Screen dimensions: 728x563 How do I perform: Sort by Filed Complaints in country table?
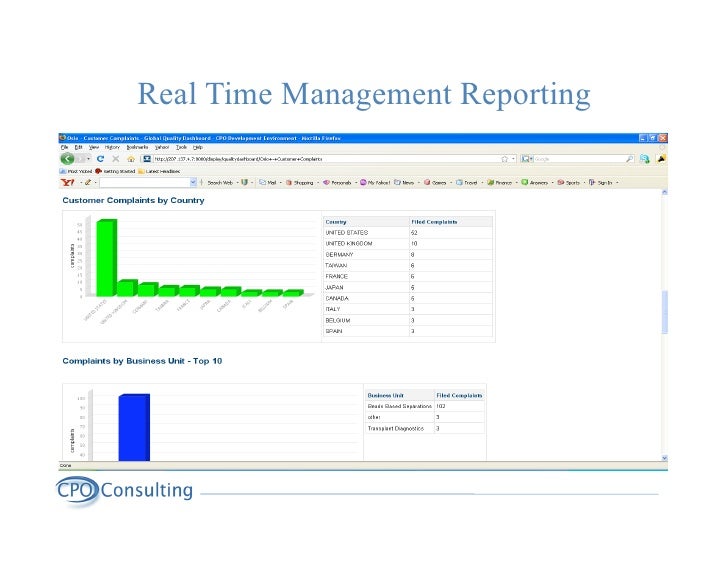click(451, 222)
